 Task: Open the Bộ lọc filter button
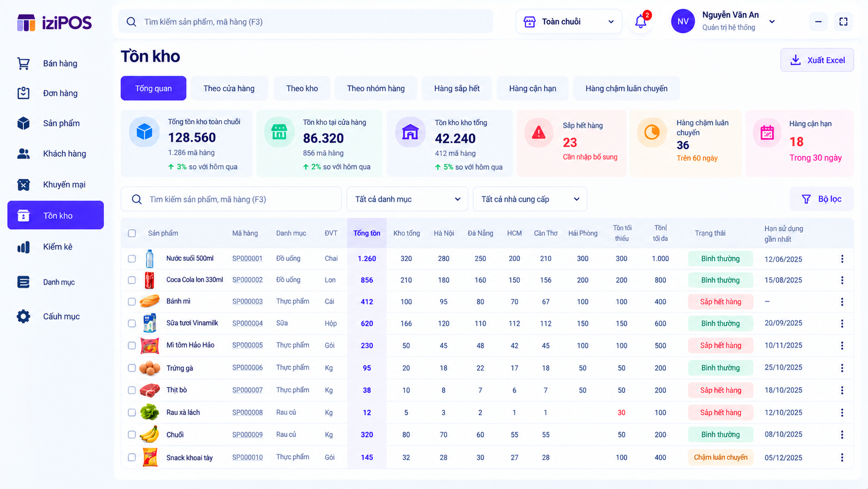(x=821, y=199)
